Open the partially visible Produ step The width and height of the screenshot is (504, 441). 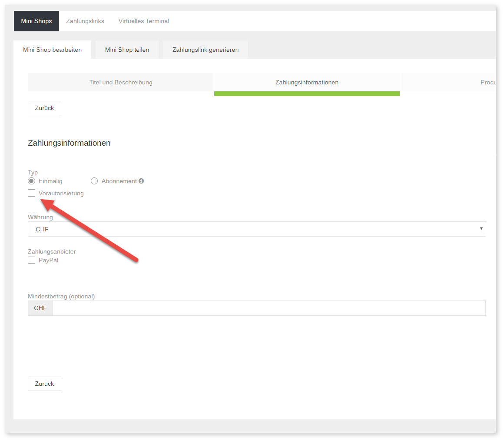pos(488,82)
